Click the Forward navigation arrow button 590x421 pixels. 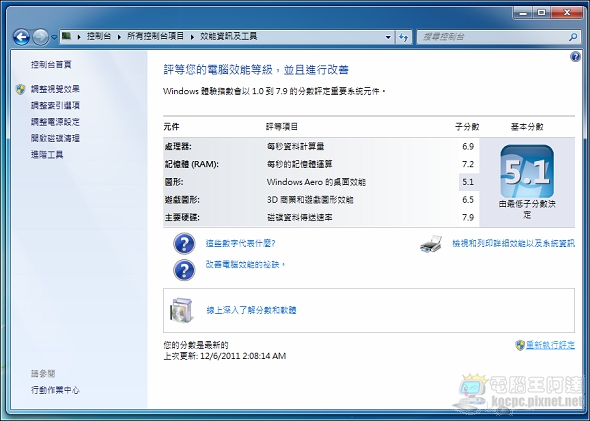[40, 37]
